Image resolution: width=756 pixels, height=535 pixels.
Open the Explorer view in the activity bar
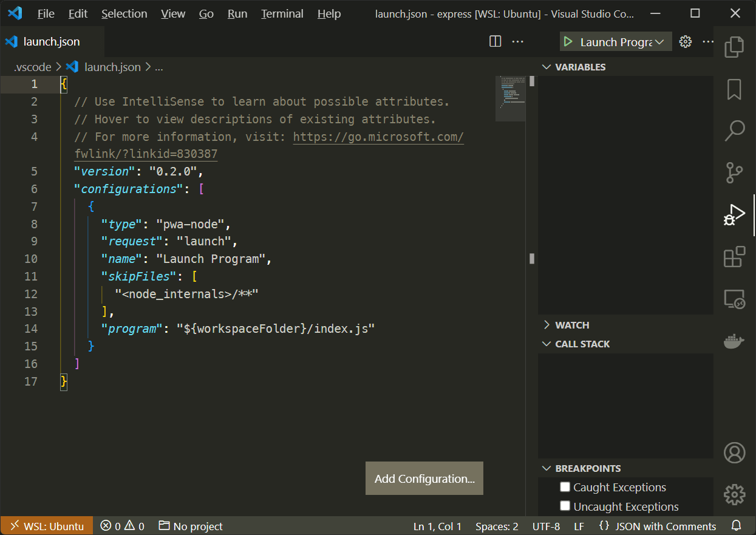pyautogui.click(x=734, y=47)
